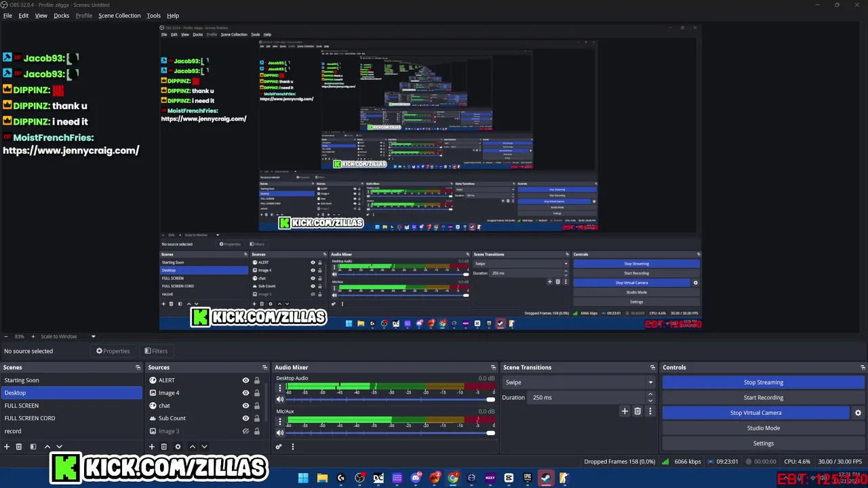Enable Studio Mode button
The width and height of the screenshot is (868, 488).
[763, 428]
